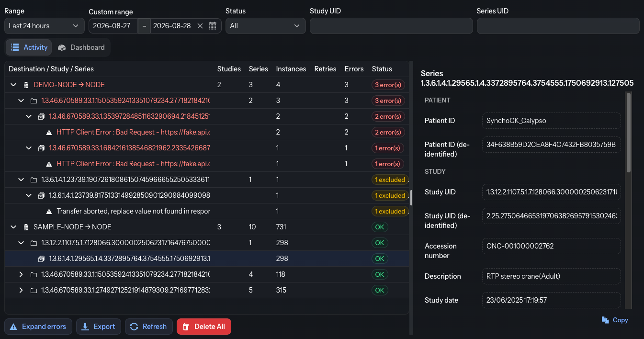This screenshot has height=339, width=644.
Task: Click the custom range start date 2026-08-27
Action: (112, 26)
